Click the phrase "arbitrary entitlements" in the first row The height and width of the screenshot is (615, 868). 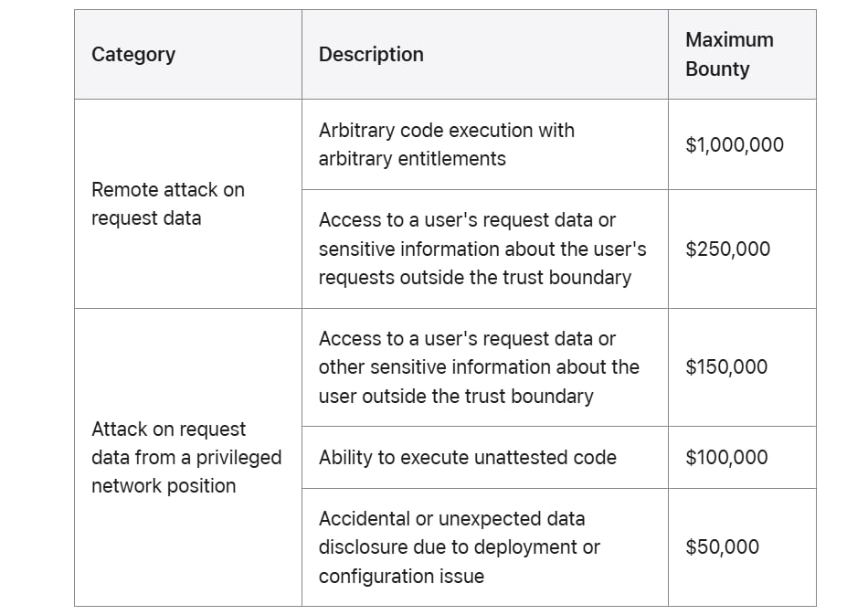tap(412, 159)
